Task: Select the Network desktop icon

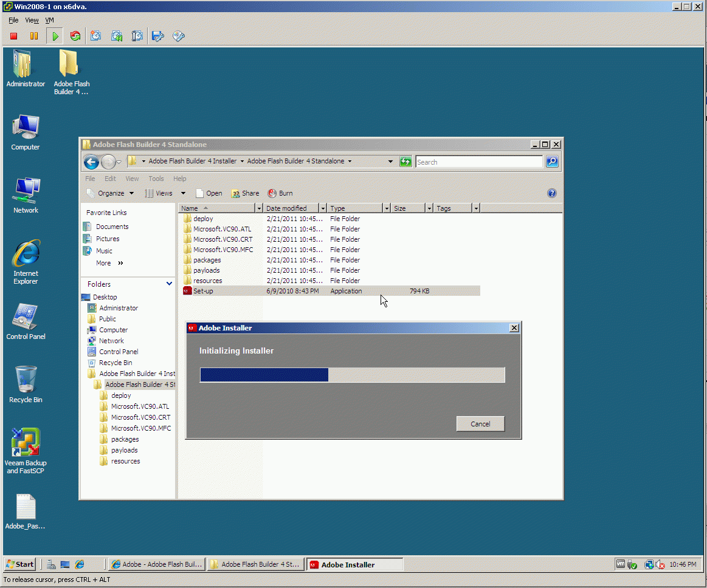Action: (26, 196)
